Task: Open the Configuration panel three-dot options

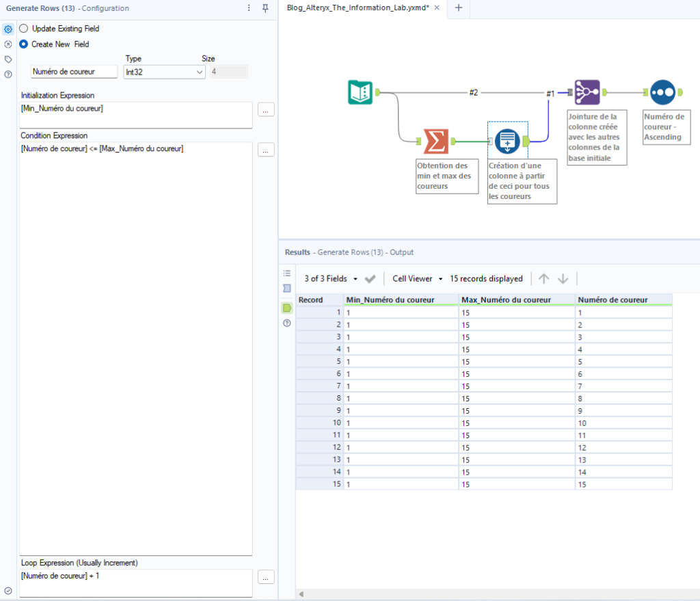Action: pyautogui.click(x=249, y=8)
